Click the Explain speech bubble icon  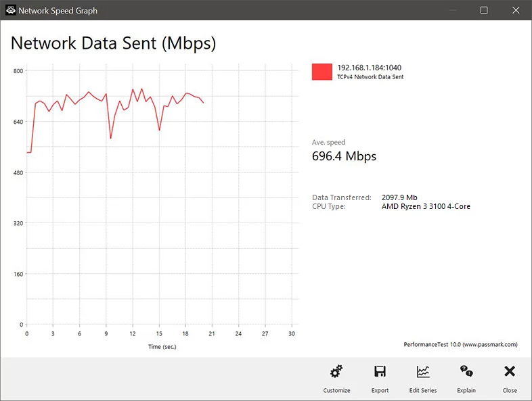point(466,371)
